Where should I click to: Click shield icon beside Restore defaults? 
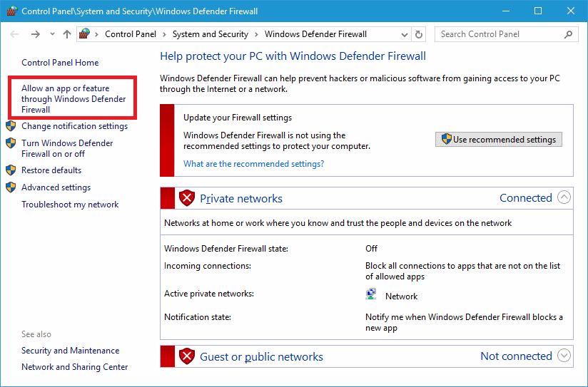[x=11, y=170]
